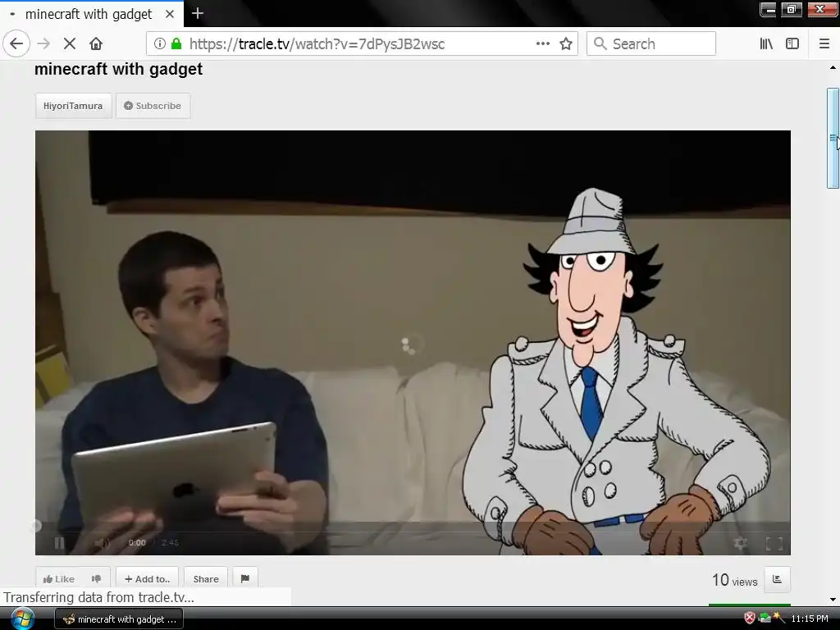
Task: Click the red security shield tray icon
Action: tap(750, 619)
